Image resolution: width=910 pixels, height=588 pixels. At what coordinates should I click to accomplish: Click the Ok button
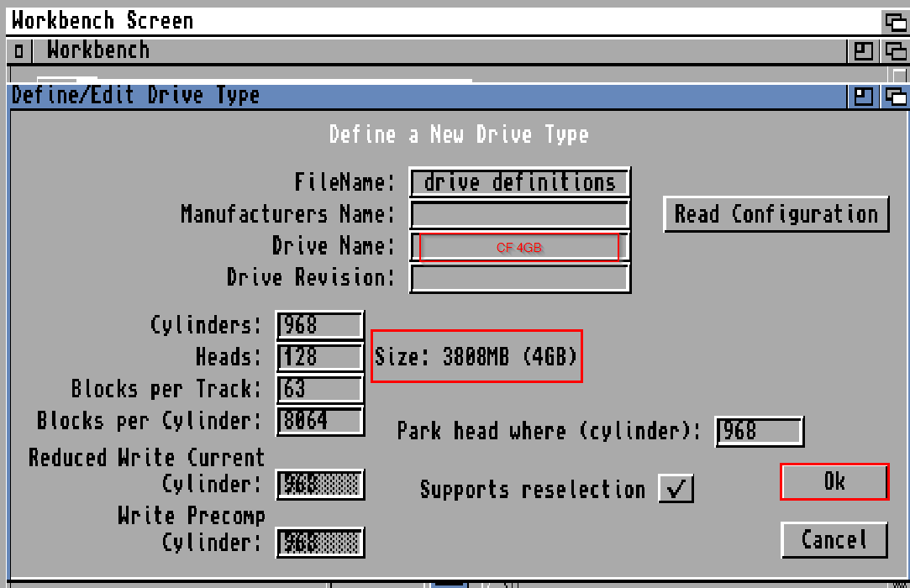834,481
